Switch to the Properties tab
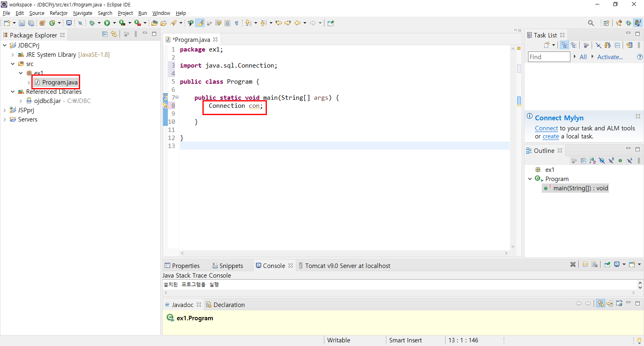This screenshot has width=644, height=346. [x=182, y=266]
